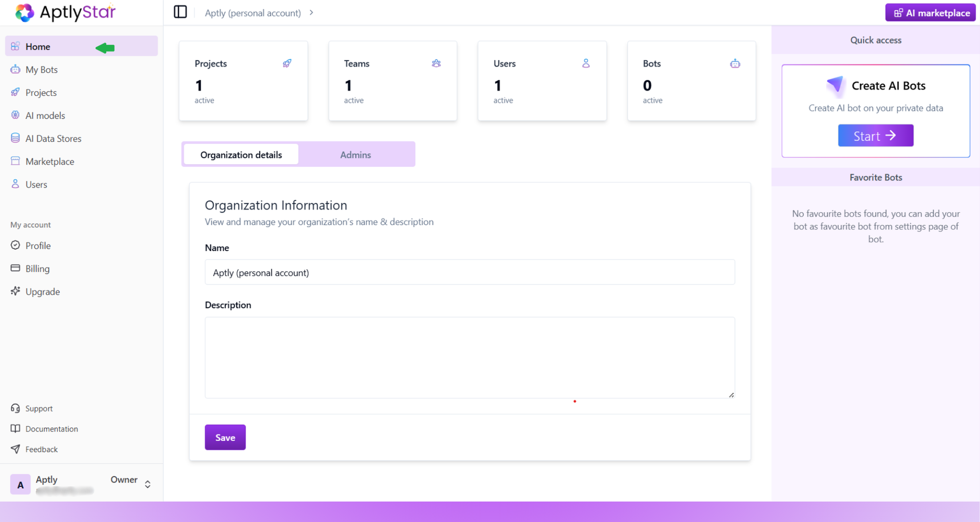This screenshot has width=980, height=522.
Task: Click the 'A' account avatar
Action: [x=21, y=484]
